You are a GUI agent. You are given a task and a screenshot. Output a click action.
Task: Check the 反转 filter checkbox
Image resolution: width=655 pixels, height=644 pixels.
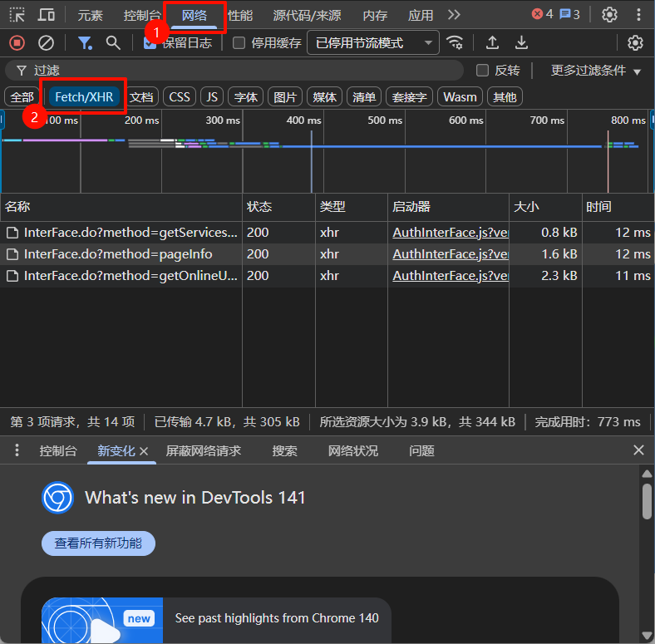pos(483,71)
